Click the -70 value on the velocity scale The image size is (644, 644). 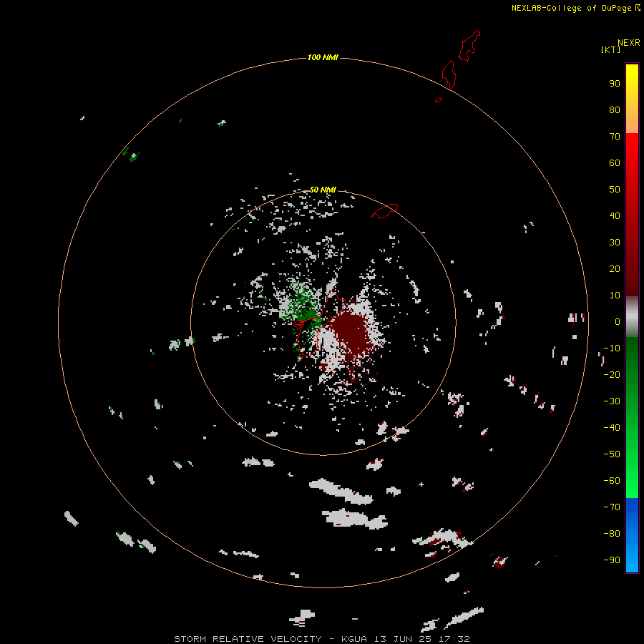point(612,507)
